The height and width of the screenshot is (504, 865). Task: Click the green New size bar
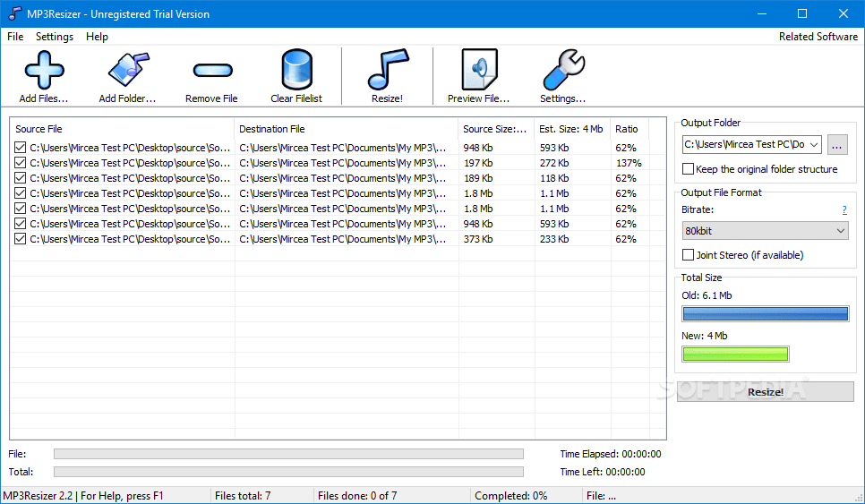735,354
